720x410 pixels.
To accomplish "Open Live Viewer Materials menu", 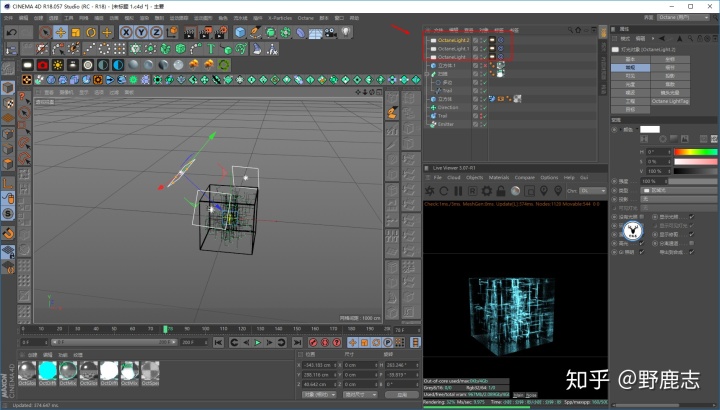I will click(x=499, y=177).
